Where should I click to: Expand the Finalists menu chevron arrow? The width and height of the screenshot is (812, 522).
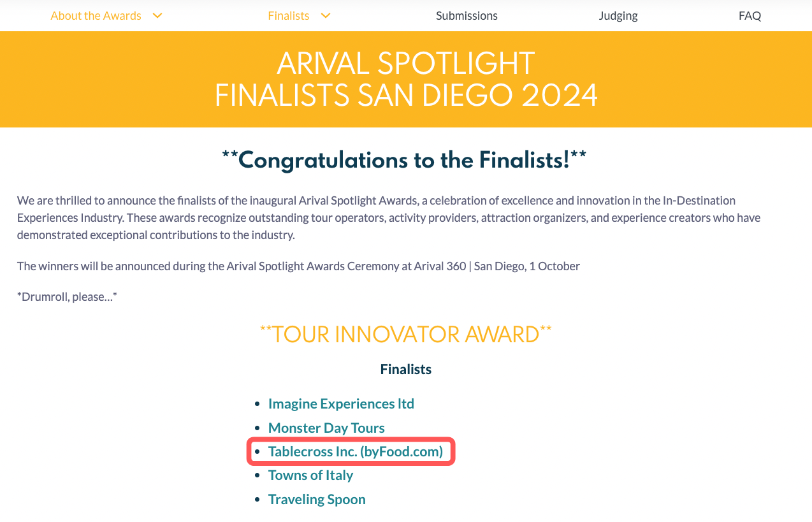(x=326, y=16)
